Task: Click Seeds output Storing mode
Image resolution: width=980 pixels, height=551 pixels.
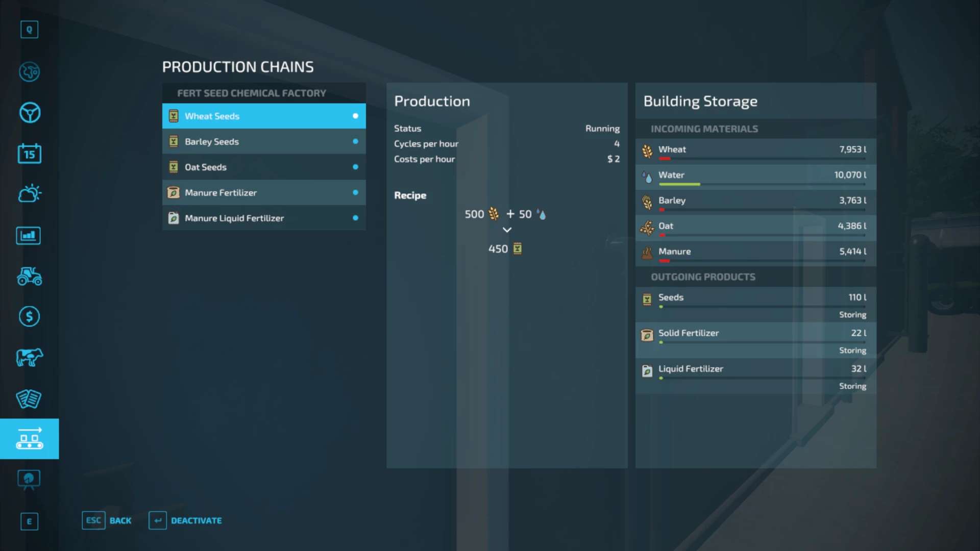Action: 852,315
